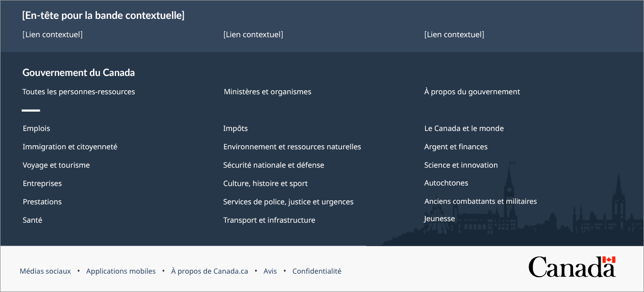Image resolution: width=644 pixels, height=292 pixels.
Task: Go to Immigration et citoyenneté
Action: (70, 147)
